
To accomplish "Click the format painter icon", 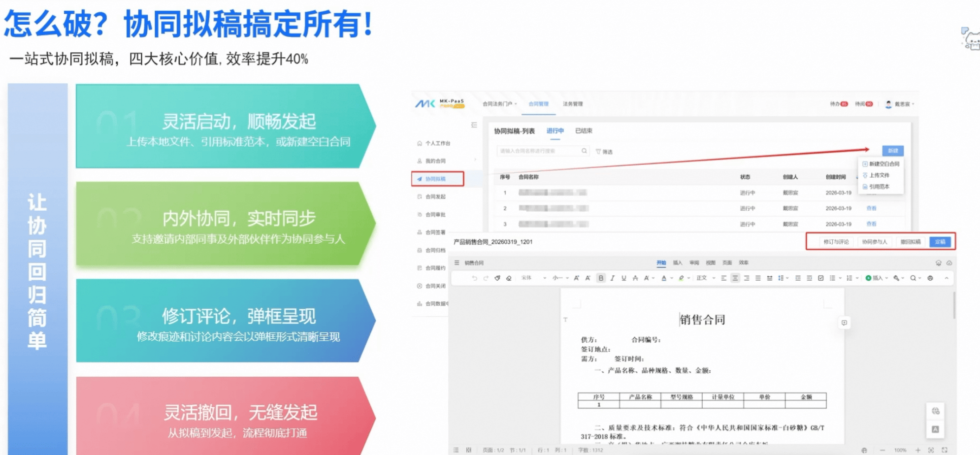I will [497, 278].
